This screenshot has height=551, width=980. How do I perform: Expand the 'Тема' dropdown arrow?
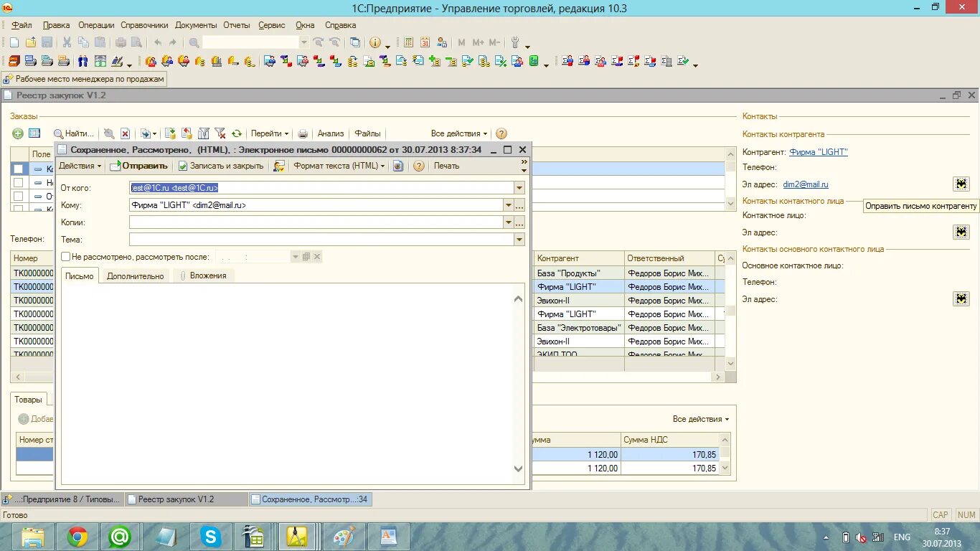coord(519,240)
